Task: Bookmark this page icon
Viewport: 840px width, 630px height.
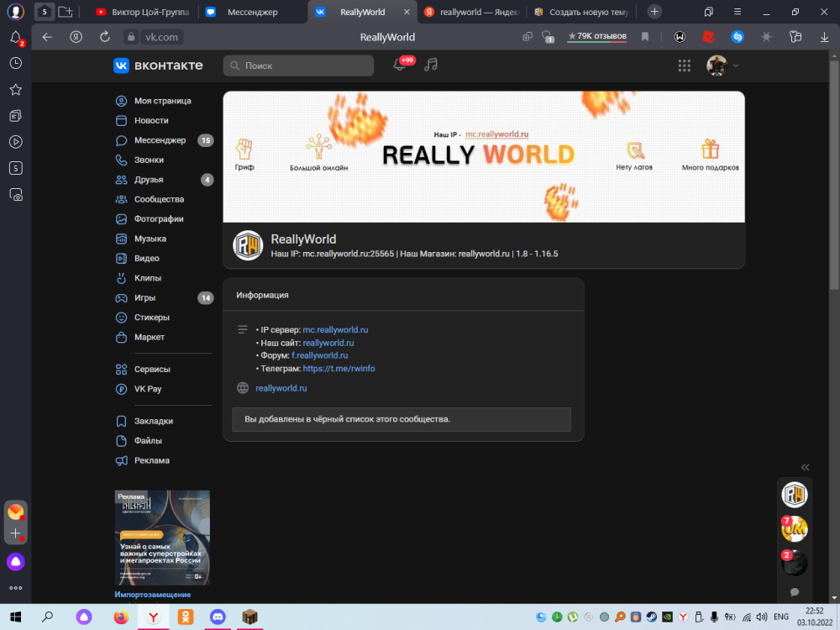Action: click(x=645, y=37)
